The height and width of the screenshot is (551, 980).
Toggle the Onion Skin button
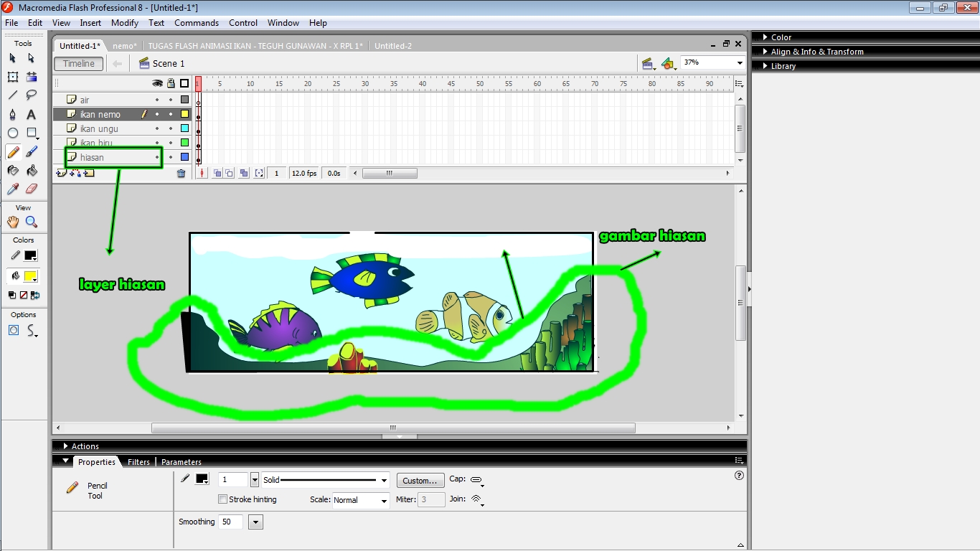tap(217, 173)
